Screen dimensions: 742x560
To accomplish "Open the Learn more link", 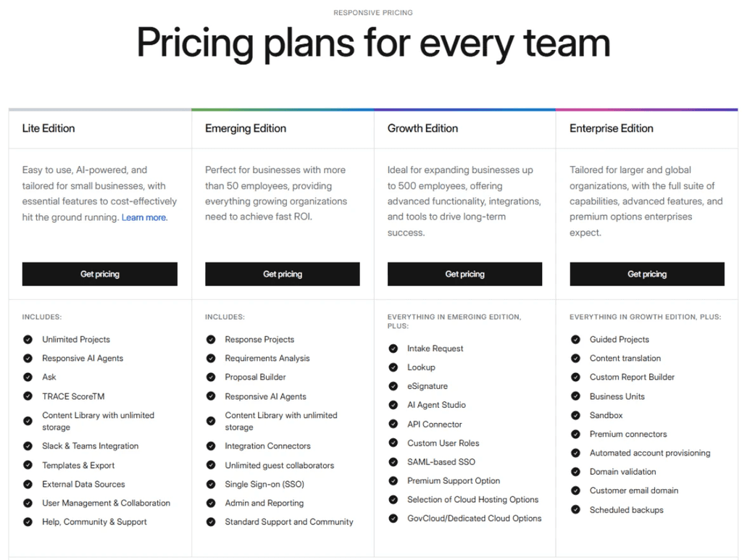I will 144,217.
